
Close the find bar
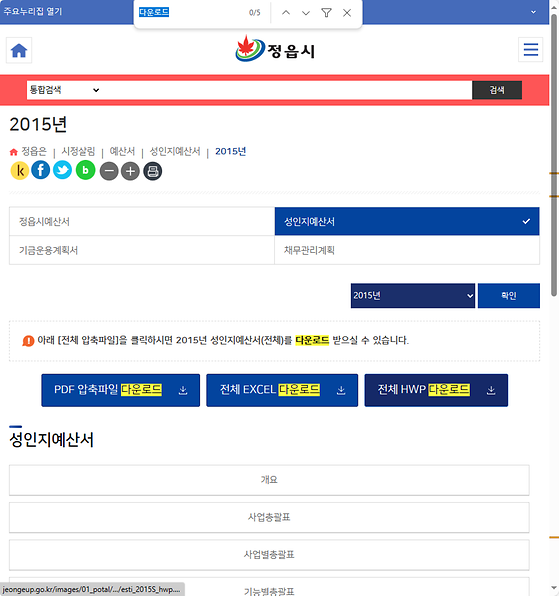347,13
